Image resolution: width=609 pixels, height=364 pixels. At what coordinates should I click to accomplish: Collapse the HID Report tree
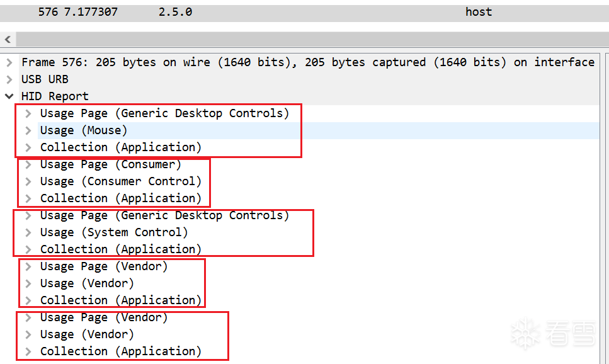9,96
